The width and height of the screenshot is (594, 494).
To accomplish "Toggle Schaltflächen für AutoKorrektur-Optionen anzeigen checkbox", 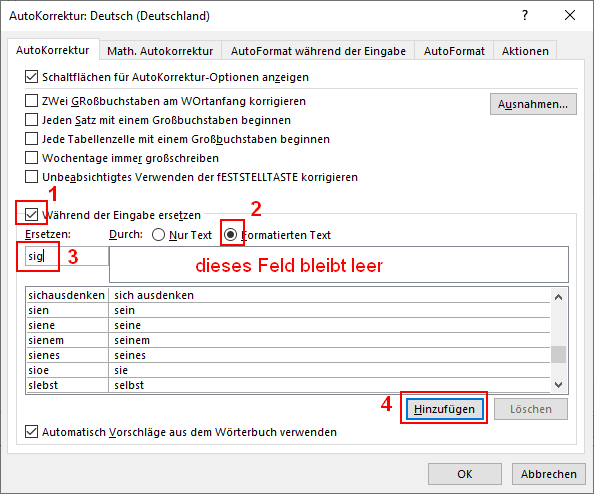I will (31, 77).
